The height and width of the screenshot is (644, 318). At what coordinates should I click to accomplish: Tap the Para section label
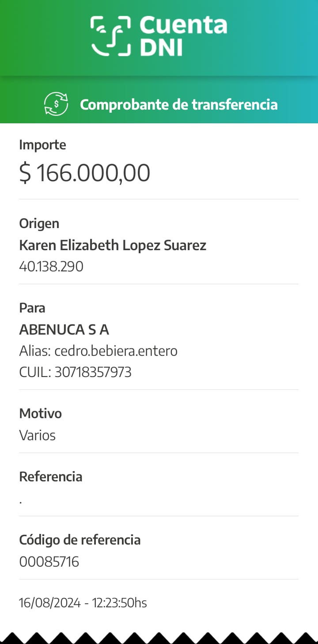tap(32, 308)
